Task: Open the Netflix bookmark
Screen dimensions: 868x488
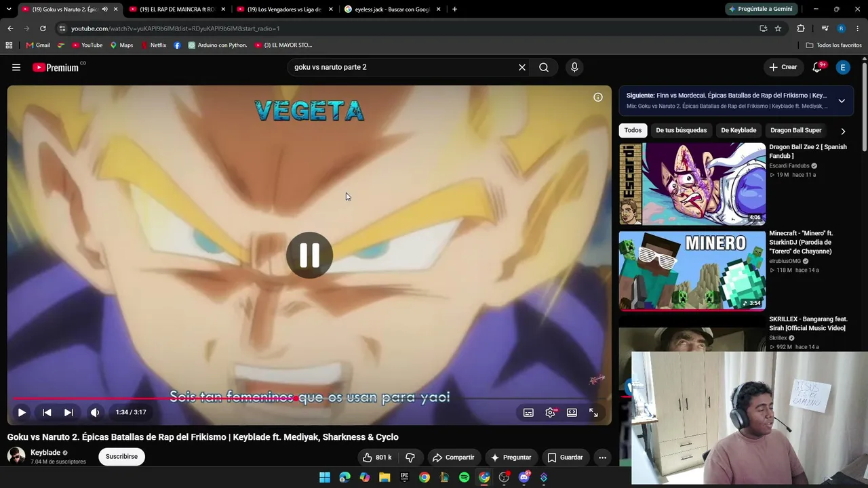Action: tap(153, 45)
